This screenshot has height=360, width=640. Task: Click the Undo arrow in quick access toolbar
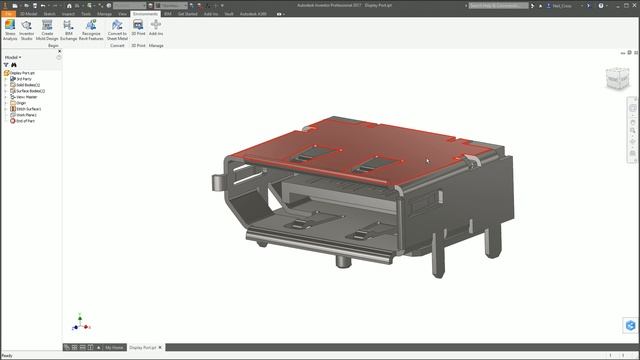pyautogui.click(x=43, y=6)
